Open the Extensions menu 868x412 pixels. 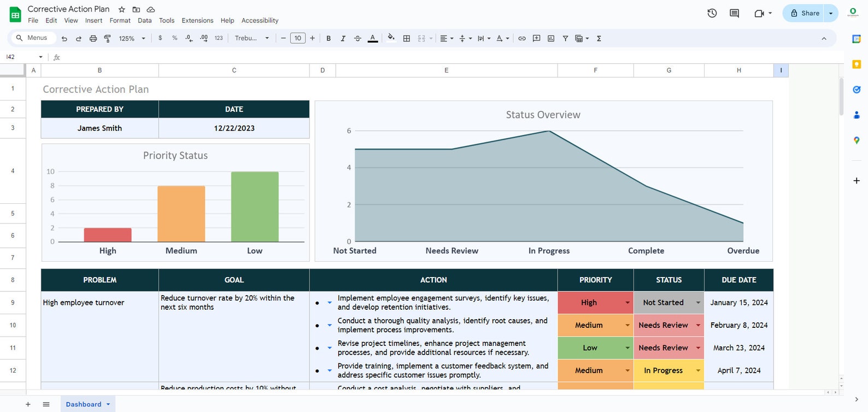tap(197, 20)
